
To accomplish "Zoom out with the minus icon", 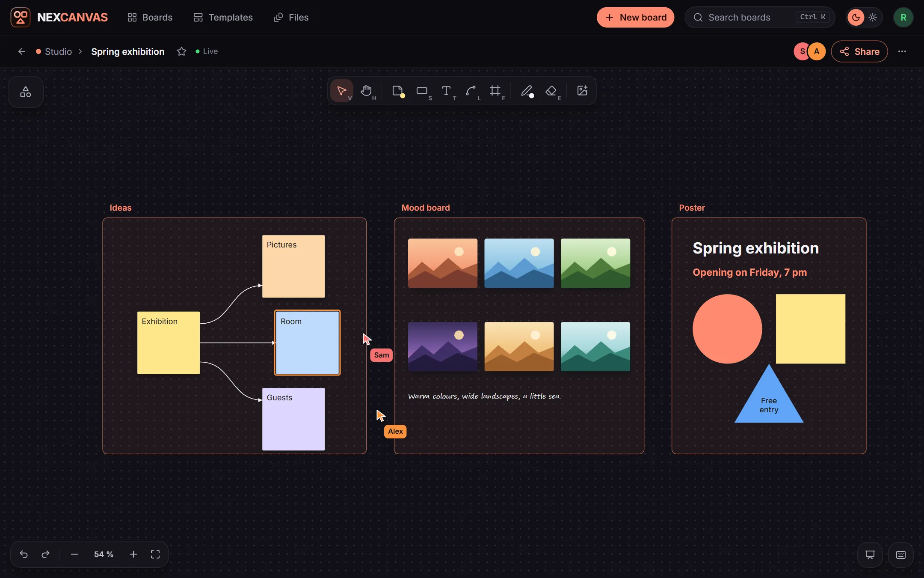I will [x=74, y=554].
